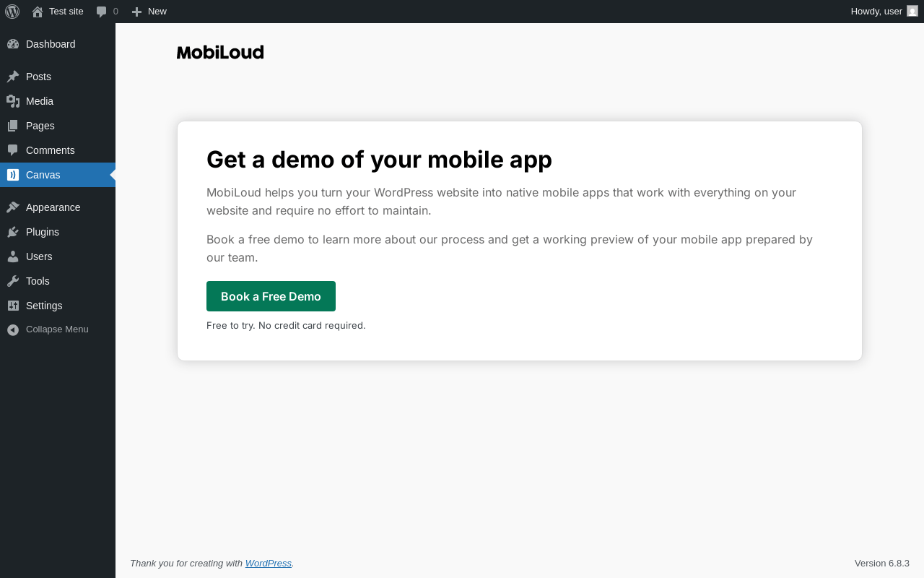
Task: Click the WordPress logo icon
Action: pyautogui.click(x=12, y=12)
